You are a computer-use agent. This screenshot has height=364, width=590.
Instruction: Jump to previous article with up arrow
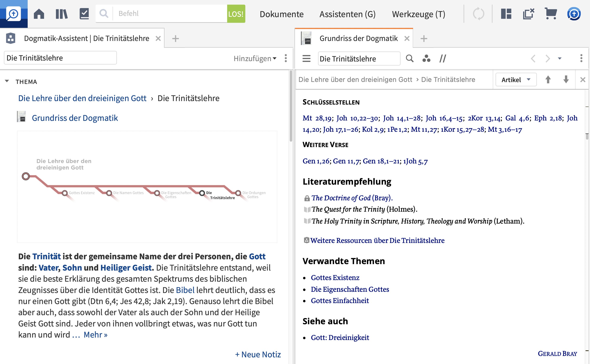coord(548,79)
